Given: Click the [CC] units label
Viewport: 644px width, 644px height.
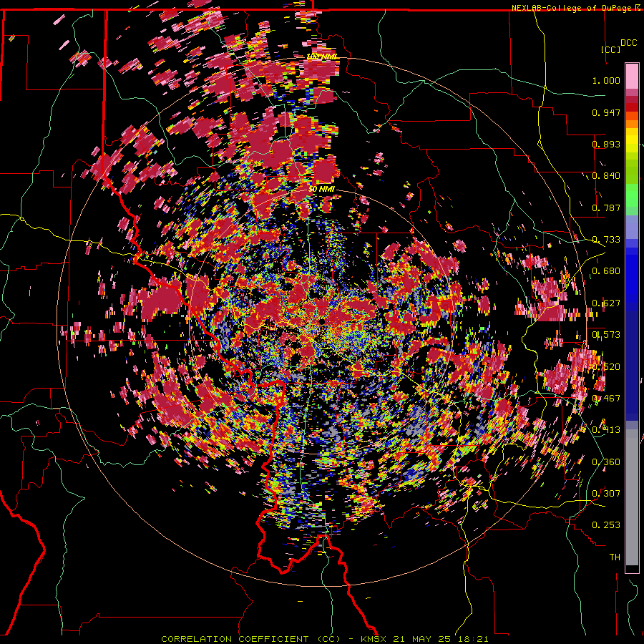Looking at the screenshot, I should [x=611, y=49].
